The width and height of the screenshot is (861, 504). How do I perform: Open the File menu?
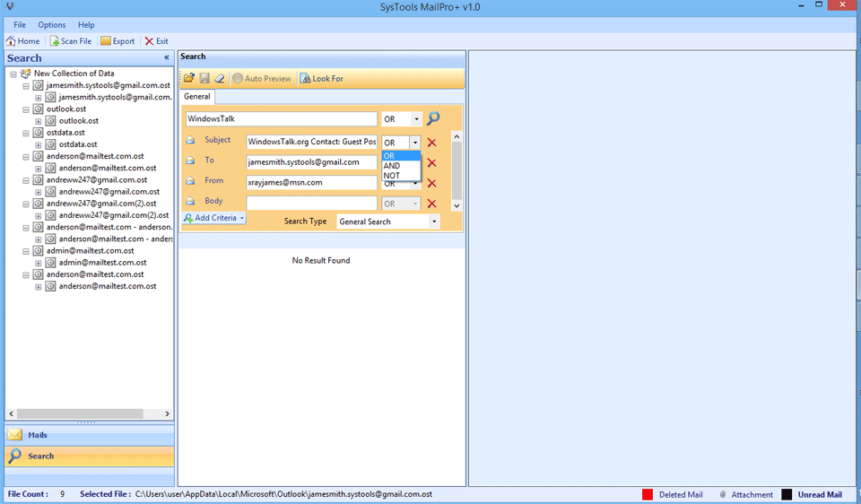(x=20, y=25)
